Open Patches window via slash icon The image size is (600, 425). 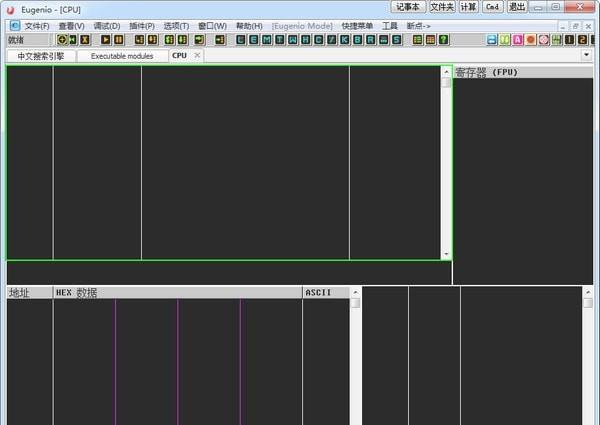(332, 39)
